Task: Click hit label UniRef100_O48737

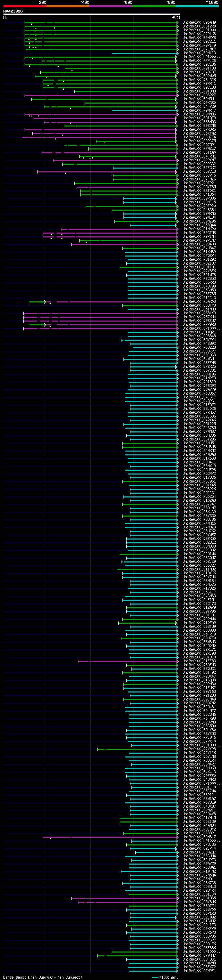Action: [199, 72]
